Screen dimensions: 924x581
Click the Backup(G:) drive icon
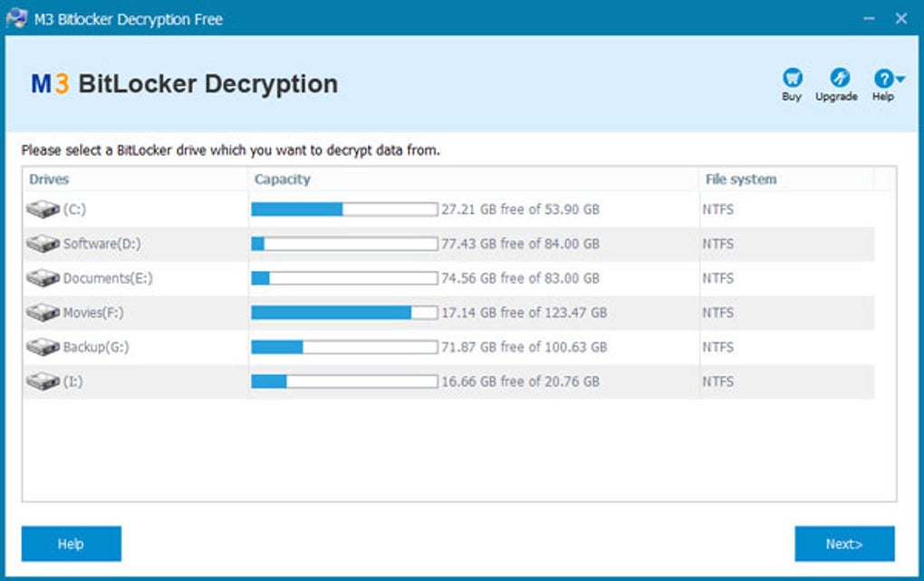pyautogui.click(x=43, y=347)
